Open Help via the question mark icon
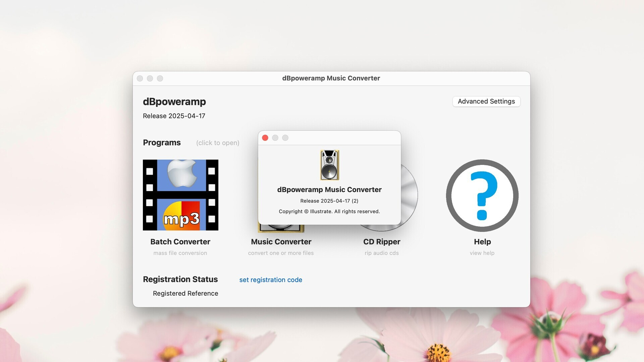 coord(482,195)
